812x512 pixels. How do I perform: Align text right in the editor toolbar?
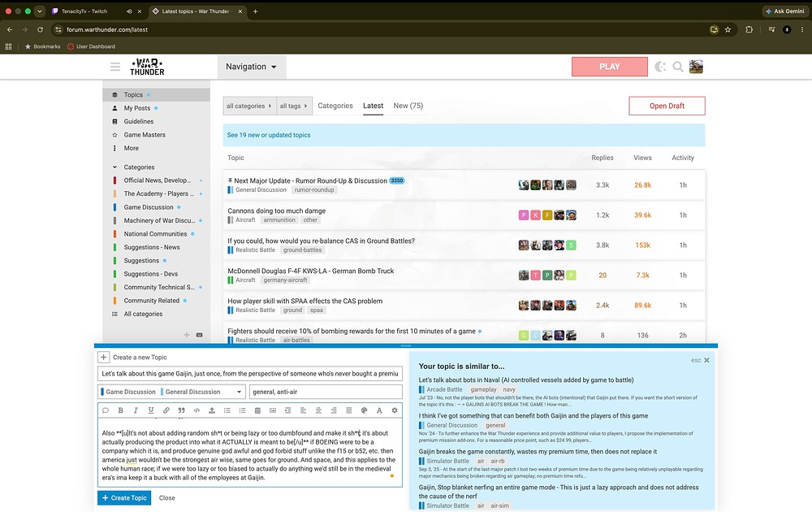pos(334,410)
